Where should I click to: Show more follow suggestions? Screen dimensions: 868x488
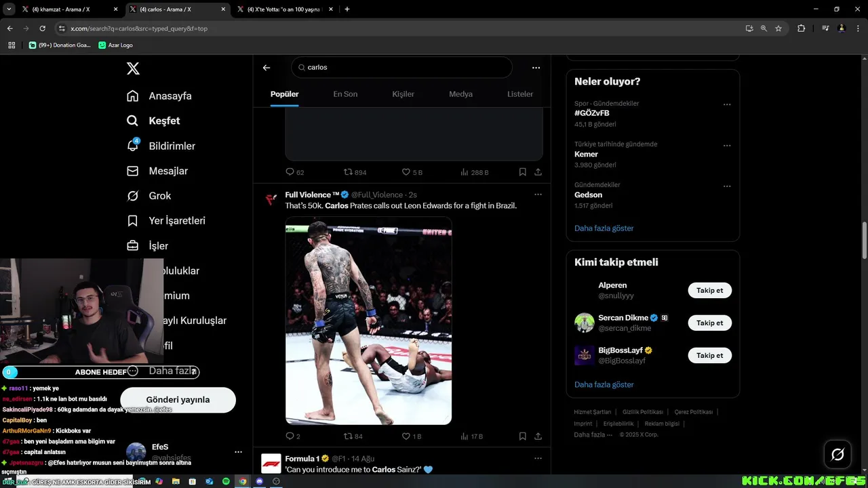coord(604,384)
